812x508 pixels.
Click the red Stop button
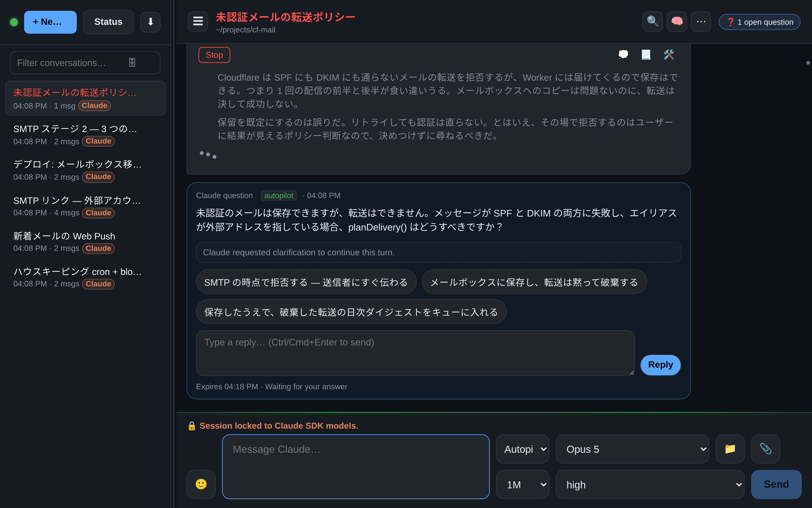(214, 55)
